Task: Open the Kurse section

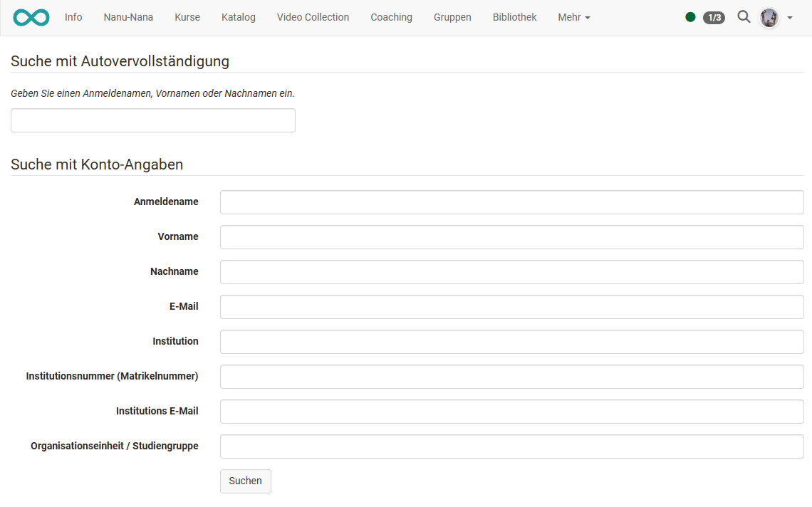Action: click(x=187, y=17)
